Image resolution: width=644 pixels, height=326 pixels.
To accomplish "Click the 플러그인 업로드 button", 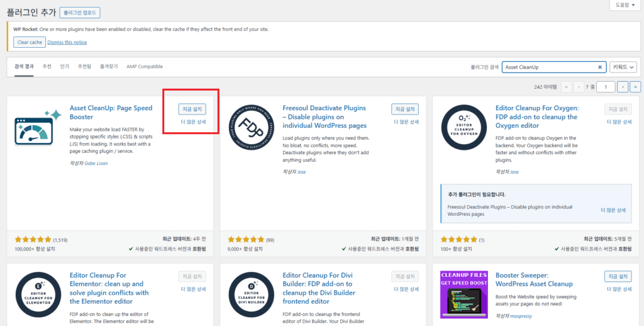I will [80, 13].
